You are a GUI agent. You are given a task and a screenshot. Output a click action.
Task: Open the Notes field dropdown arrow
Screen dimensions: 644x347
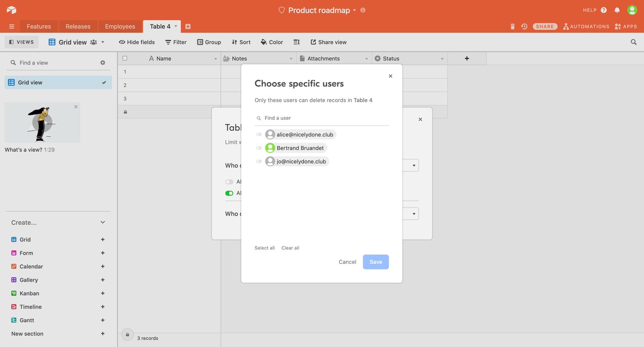pos(291,59)
